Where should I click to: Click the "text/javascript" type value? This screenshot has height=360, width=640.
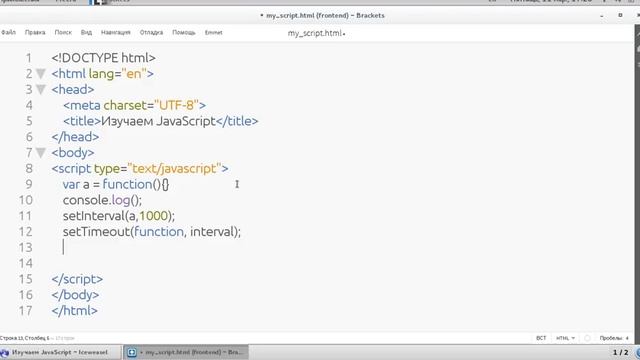point(174,169)
